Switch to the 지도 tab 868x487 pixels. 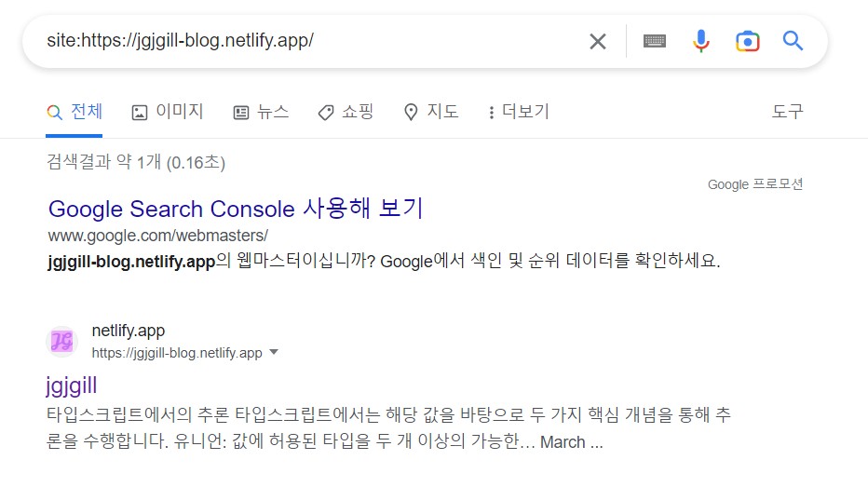431,112
